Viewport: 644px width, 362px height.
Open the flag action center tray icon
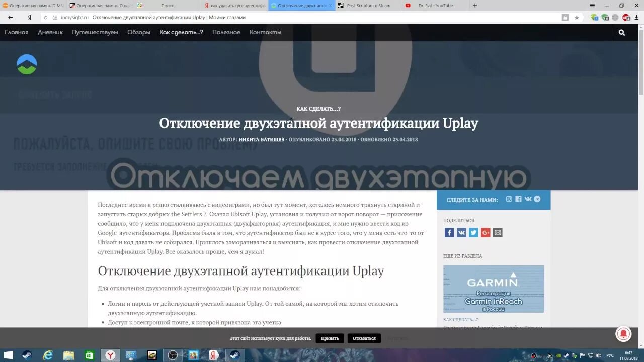[583, 355]
